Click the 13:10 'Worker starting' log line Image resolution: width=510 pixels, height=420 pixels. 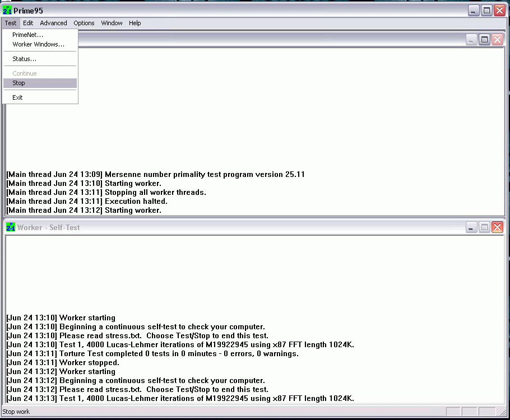pos(61,318)
